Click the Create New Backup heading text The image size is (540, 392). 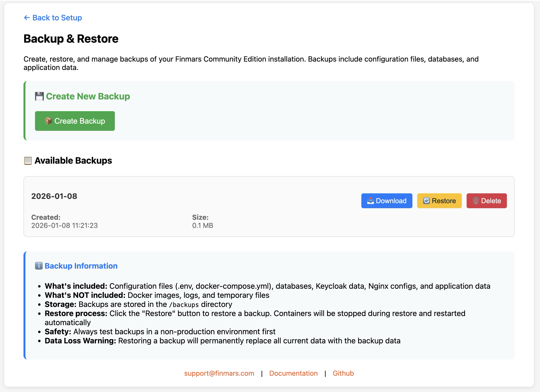88,96
